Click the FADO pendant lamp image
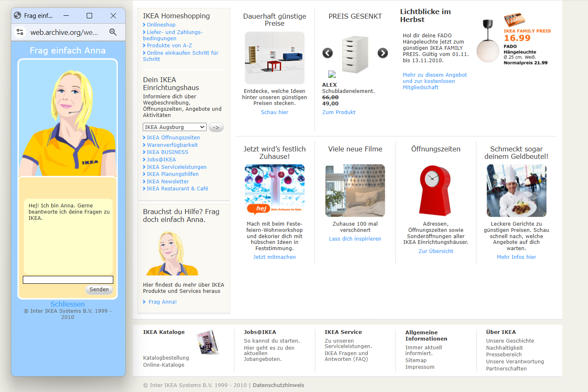This screenshot has height=392, width=588. [488, 41]
